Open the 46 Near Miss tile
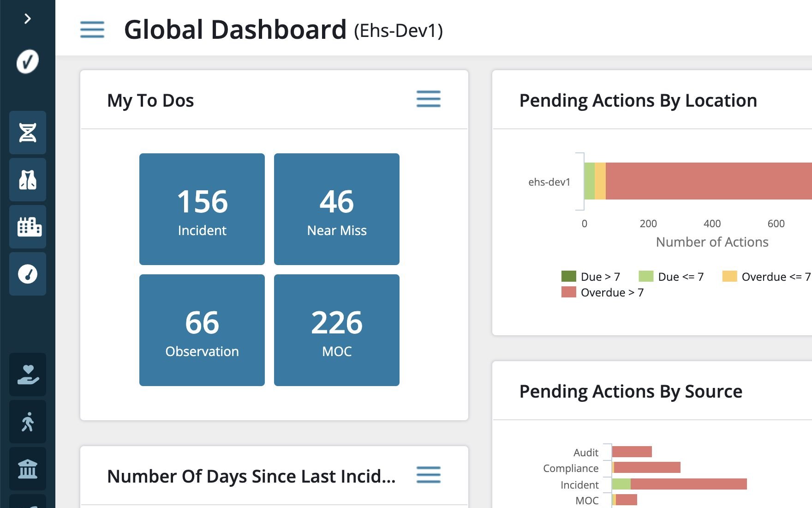 [337, 209]
